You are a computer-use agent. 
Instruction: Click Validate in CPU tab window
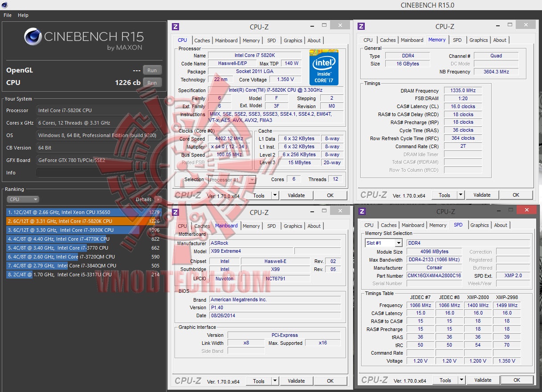(x=296, y=195)
